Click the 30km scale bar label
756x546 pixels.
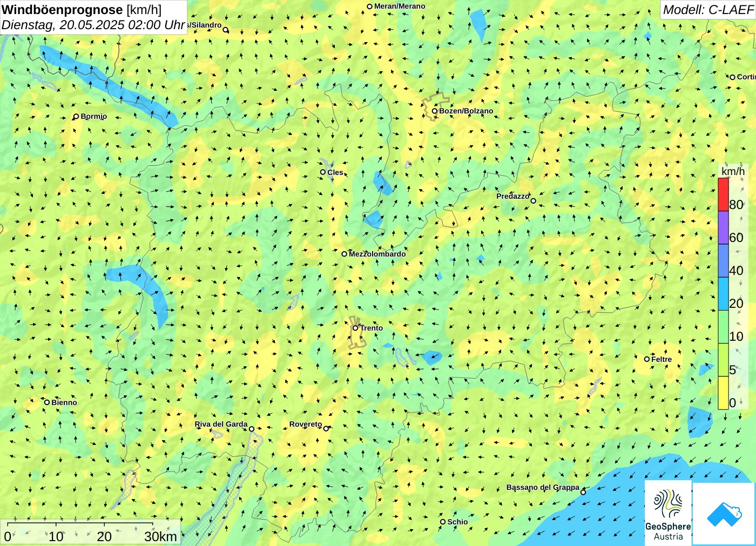(160, 536)
